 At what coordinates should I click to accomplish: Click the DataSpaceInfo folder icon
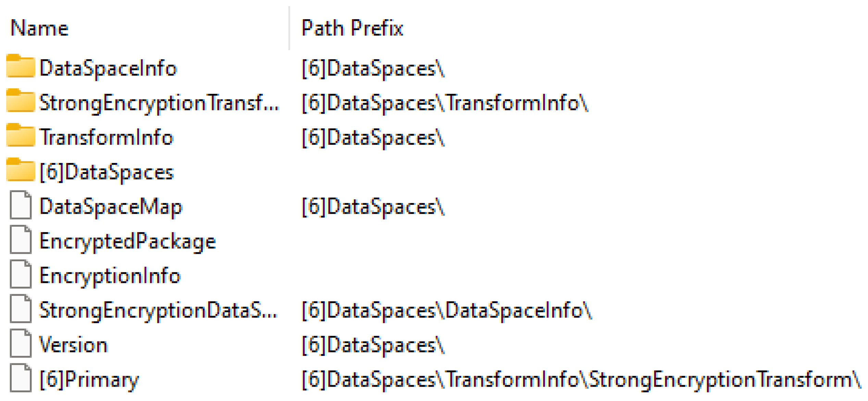[x=21, y=66]
